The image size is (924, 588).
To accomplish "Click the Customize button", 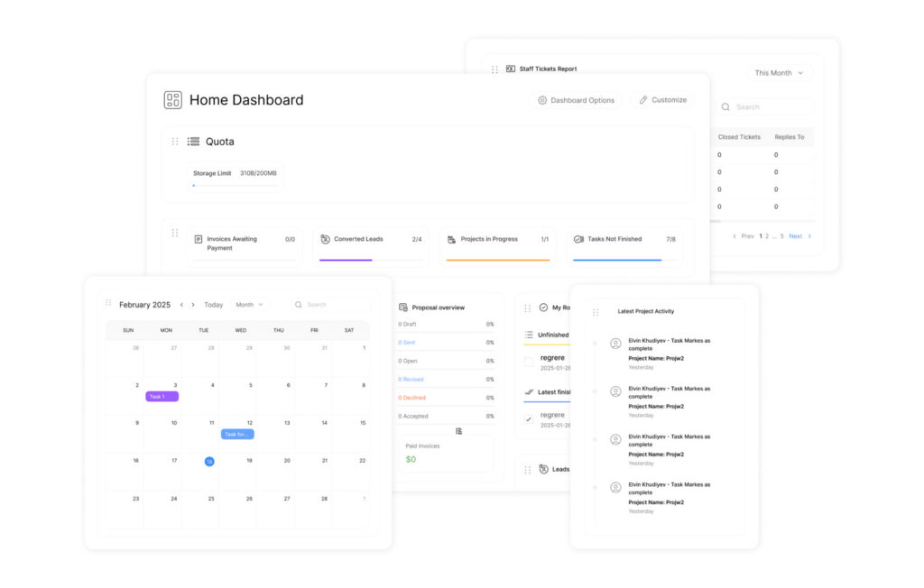I will tap(662, 100).
